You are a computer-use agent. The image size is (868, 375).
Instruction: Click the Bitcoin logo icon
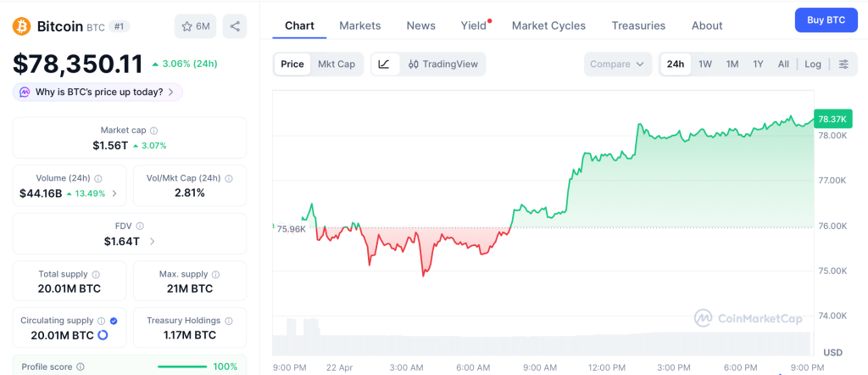coord(21,26)
